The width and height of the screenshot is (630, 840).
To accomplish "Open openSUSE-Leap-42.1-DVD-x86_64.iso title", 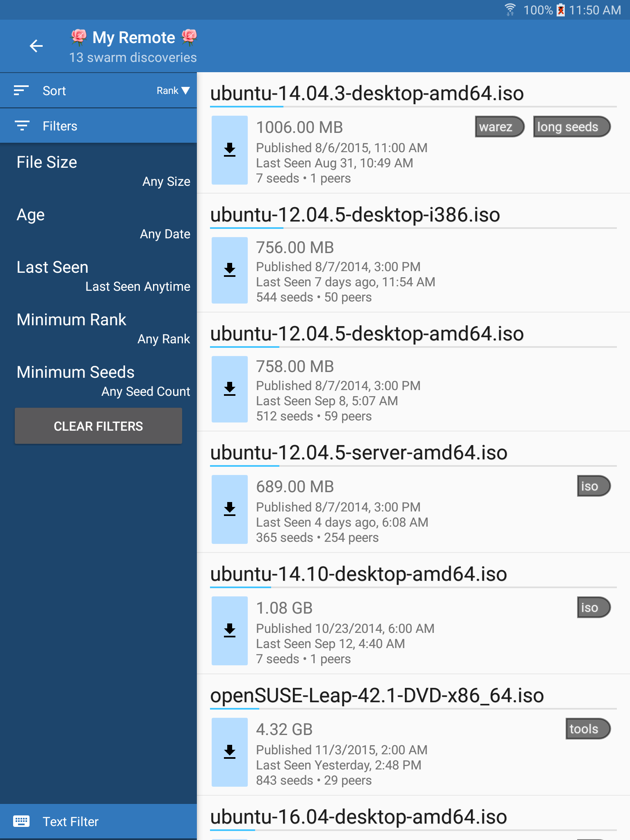I will pos(377,696).
